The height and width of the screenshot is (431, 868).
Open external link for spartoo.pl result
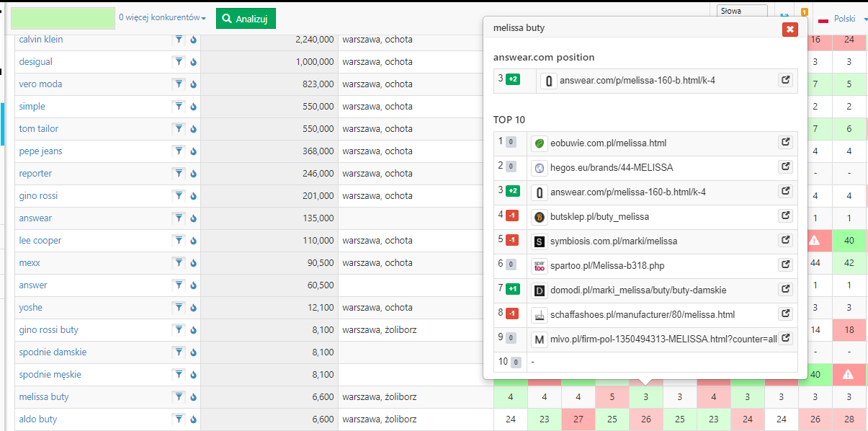click(785, 265)
